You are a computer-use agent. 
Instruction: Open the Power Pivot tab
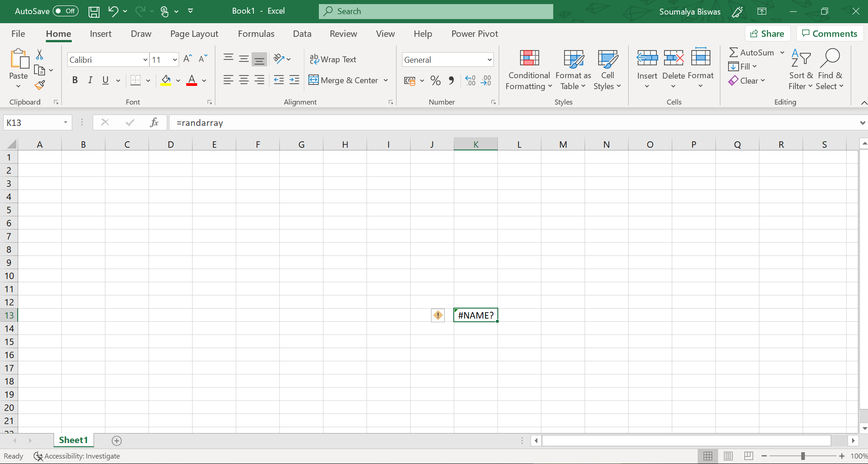coord(474,33)
